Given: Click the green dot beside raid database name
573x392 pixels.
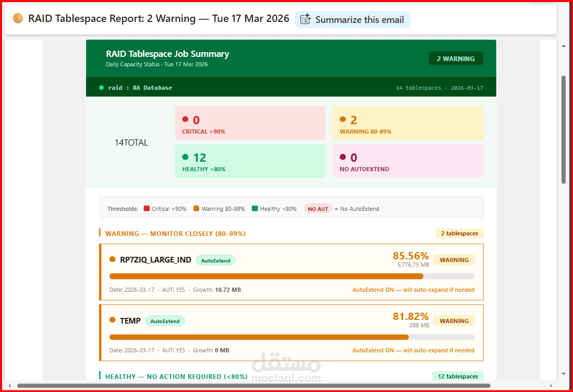Looking at the screenshot, I should coord(101,88).
